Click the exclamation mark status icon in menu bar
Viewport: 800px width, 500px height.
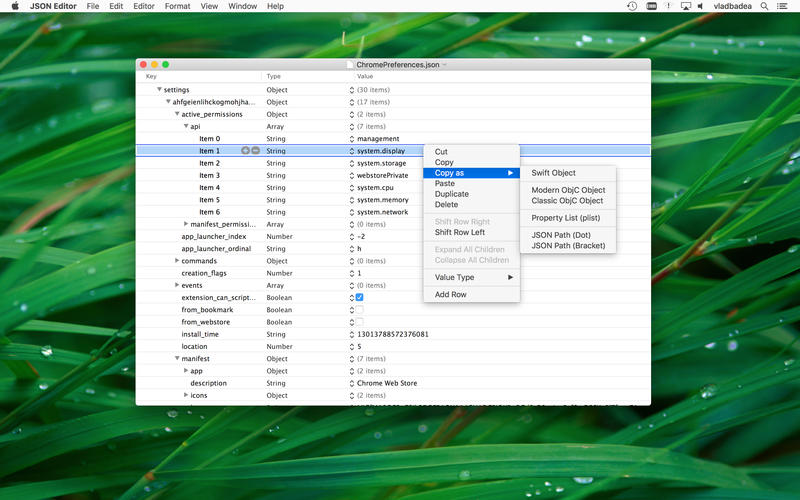tap(668, 6)
